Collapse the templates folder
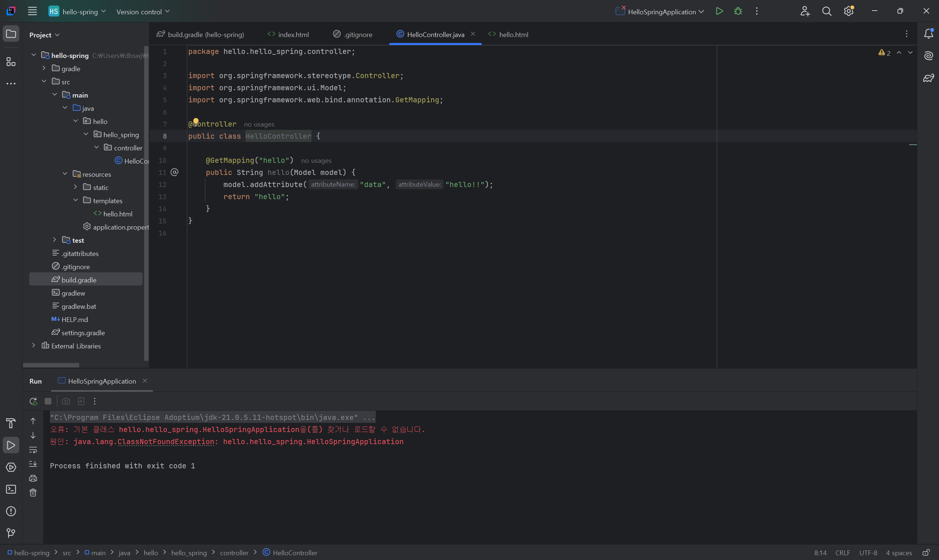The width and height of the screenshot is (939, 560). (x=76, y=200)
